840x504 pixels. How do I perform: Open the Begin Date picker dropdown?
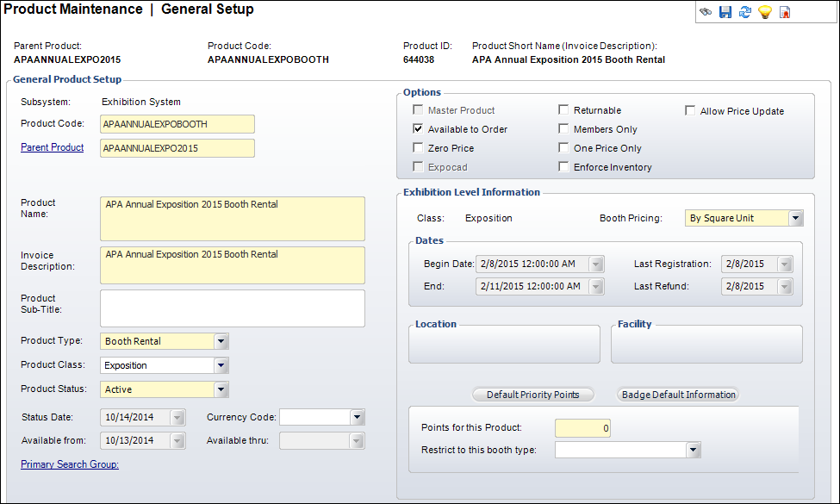point(596,264)
